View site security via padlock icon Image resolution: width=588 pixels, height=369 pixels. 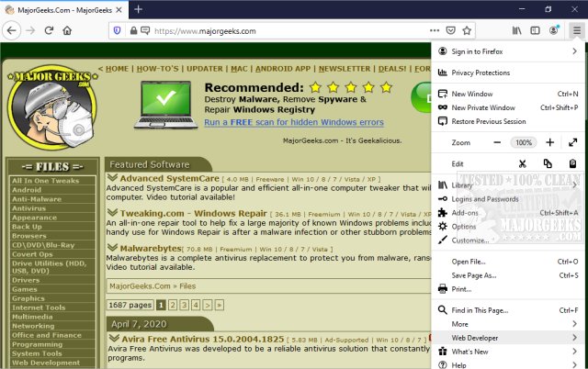point(133,30)
